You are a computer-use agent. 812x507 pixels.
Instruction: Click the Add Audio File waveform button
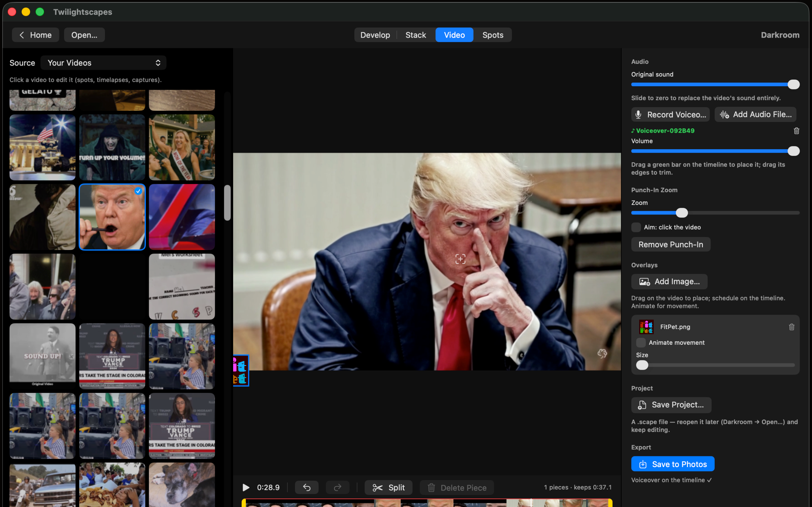pyautogui.click(x=756, y=114)
